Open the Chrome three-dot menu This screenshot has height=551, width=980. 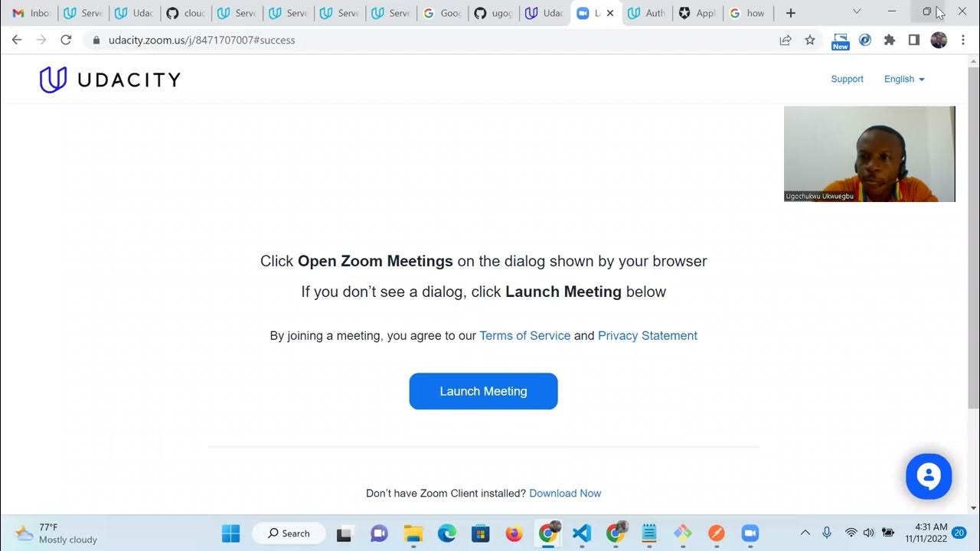click(963, 40)
